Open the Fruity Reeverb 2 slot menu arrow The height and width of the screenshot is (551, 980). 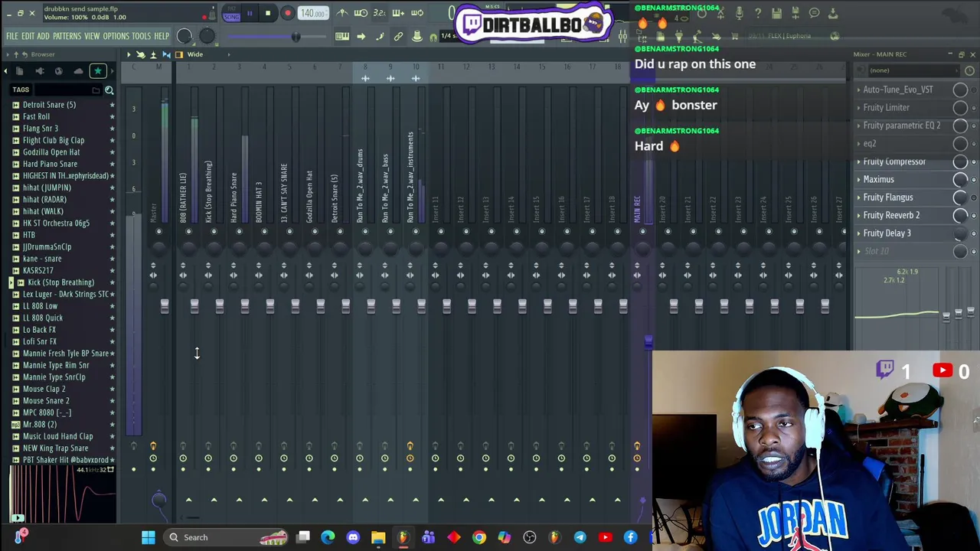[x=858, y=215]
